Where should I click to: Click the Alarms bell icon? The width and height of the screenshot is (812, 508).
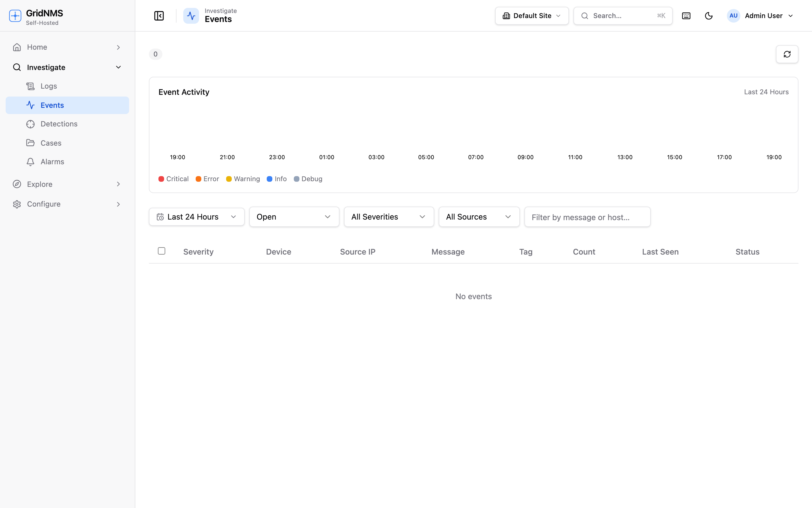point(30,162)
